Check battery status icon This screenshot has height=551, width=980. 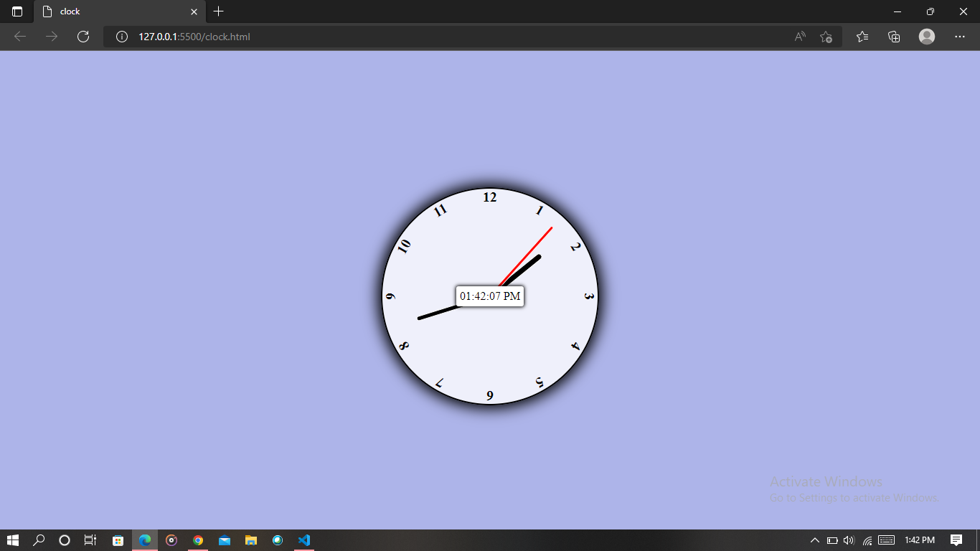(832, 540)
